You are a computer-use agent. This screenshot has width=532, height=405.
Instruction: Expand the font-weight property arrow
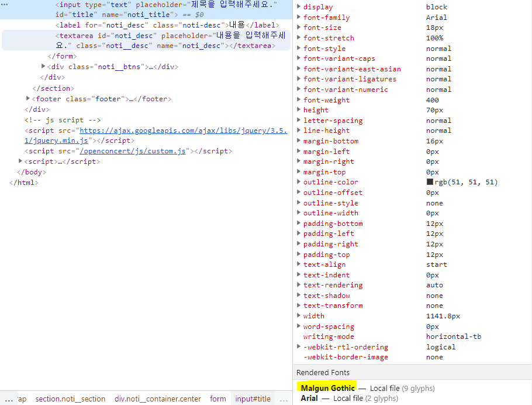(299, 99)
